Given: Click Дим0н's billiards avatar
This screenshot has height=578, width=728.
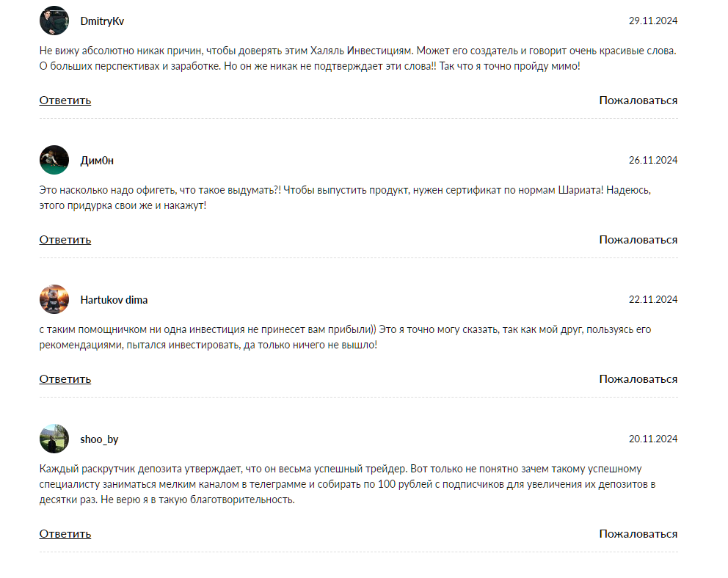Looking at the screenshot, I should pyautogui.click(x=54, y=160).
